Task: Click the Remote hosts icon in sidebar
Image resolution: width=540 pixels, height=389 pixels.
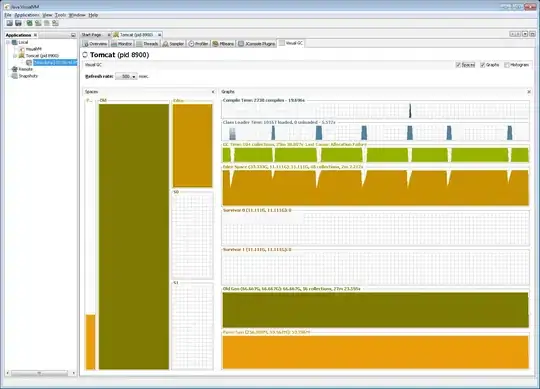Action: click(14, 69)
